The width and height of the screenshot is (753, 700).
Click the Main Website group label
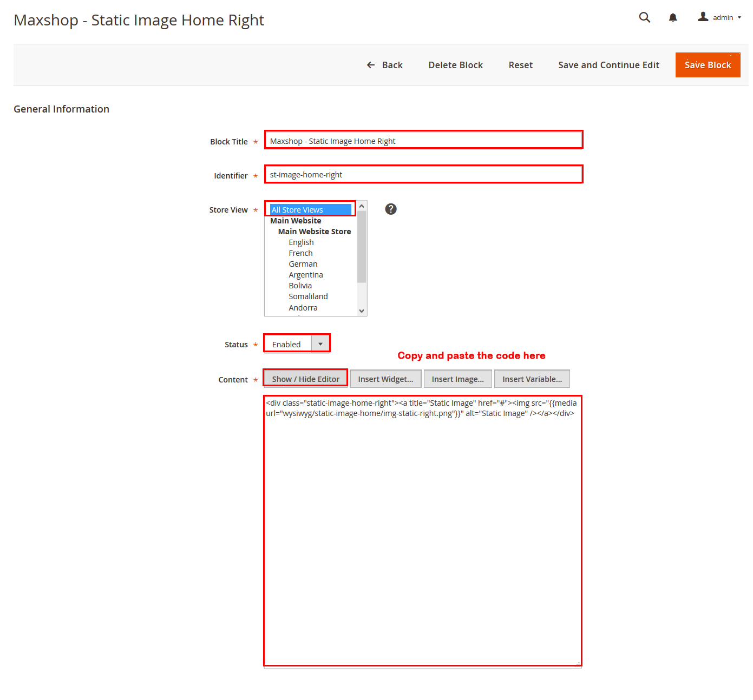pyautogui.click(x=296, y=221)
